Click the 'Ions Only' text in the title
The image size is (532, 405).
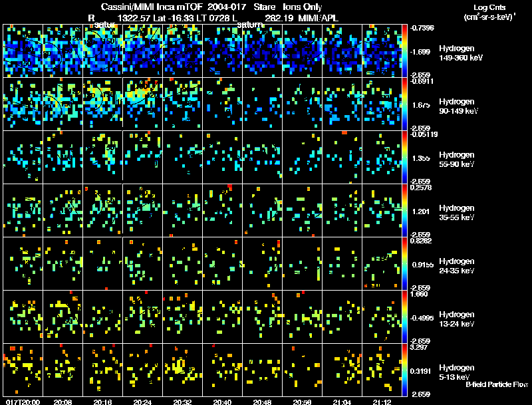pyautogui.click(x=303, y=7)
